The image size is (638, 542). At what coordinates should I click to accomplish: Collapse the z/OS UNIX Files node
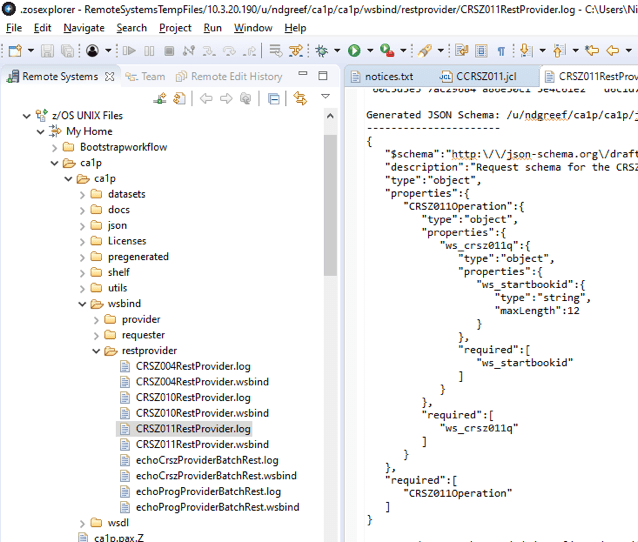26,116
